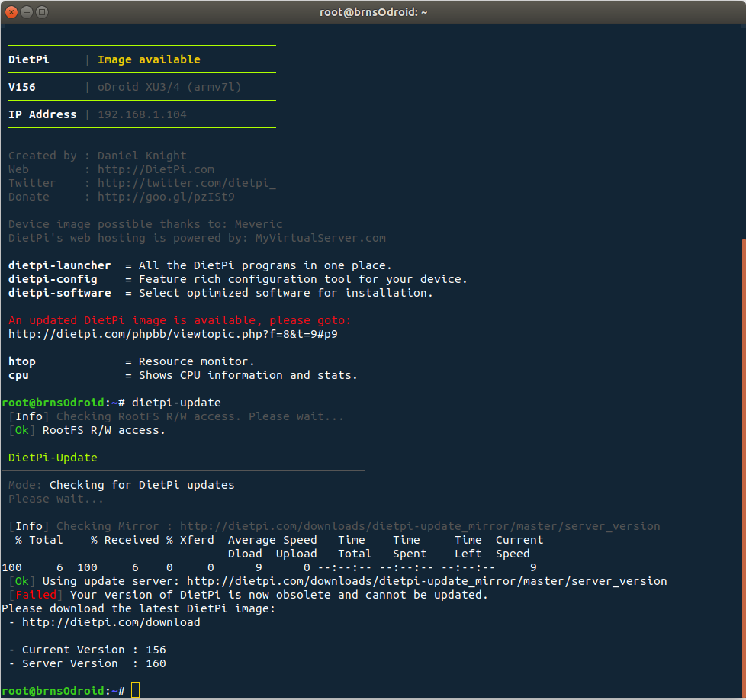
Task: Maximize the terminal window
Action: point(42,12)
